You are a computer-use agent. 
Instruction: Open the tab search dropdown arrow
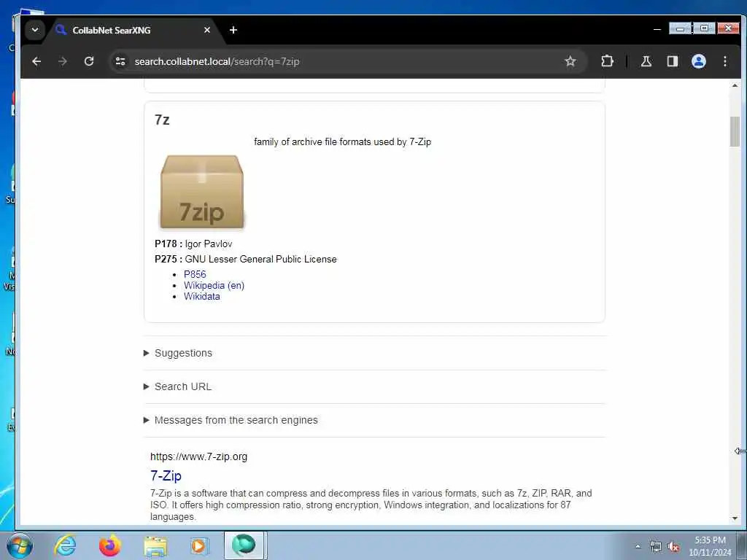pos(35,30)
